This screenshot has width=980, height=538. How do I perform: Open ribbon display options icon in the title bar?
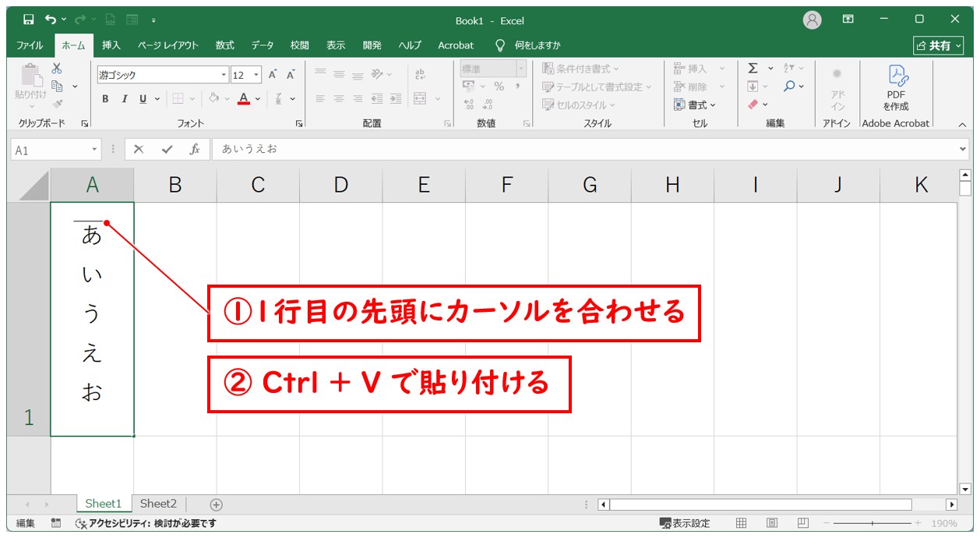tap(848, 20)
